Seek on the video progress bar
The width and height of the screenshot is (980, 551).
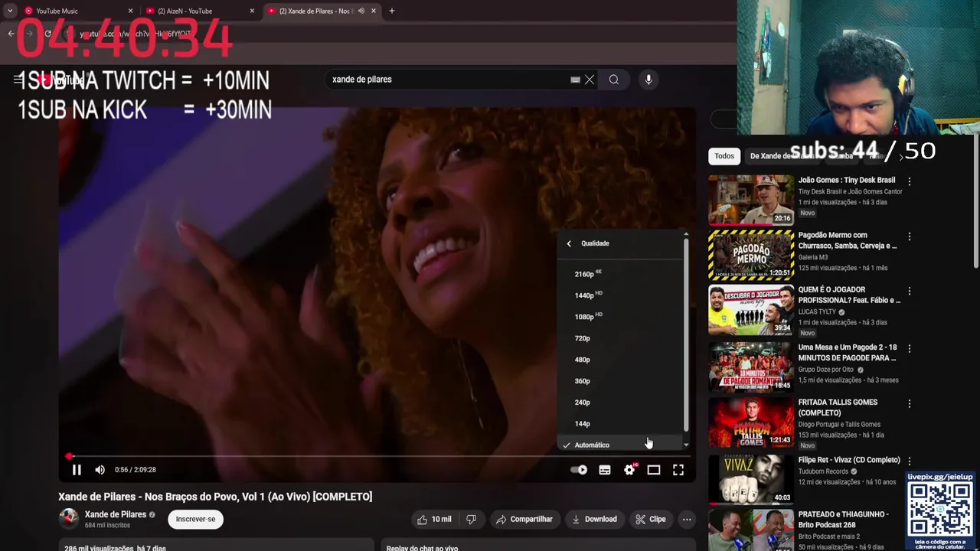click(x=375, y=456)
